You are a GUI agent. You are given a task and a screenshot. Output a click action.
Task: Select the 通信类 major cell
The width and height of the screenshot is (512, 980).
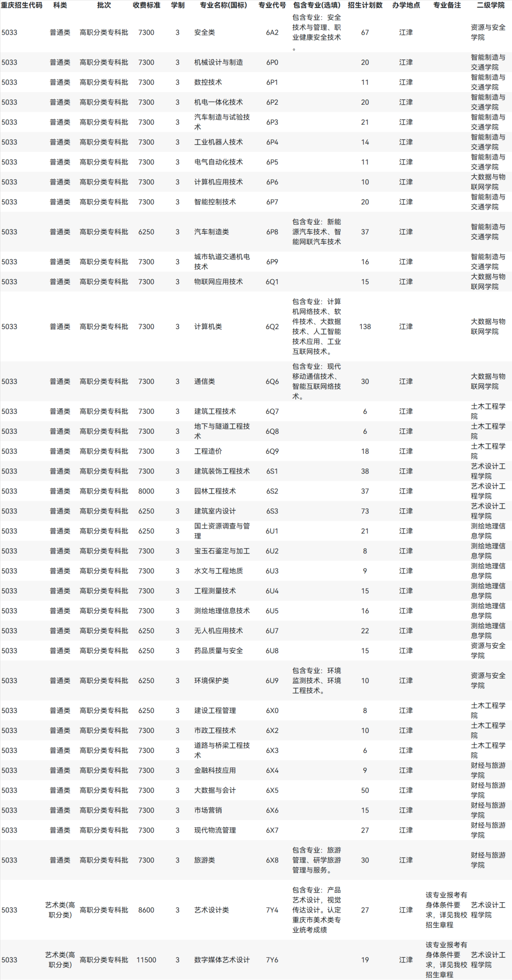point(205,382)
